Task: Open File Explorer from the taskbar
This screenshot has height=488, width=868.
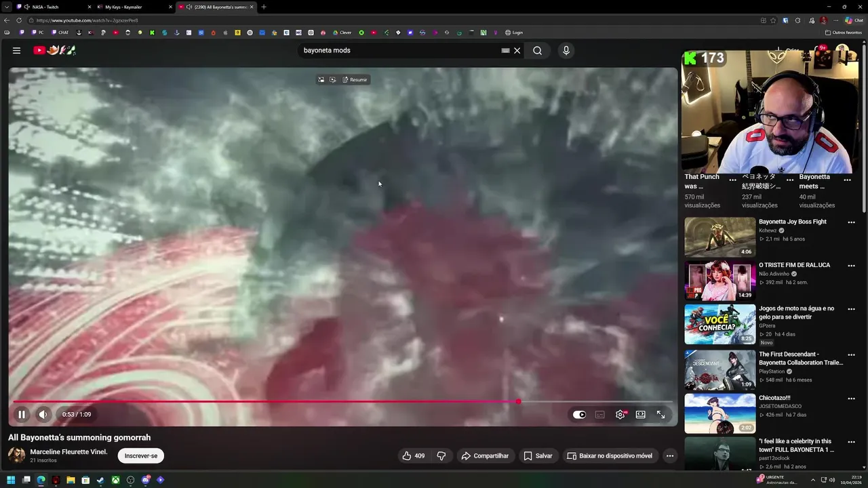Action: (71, 480)
